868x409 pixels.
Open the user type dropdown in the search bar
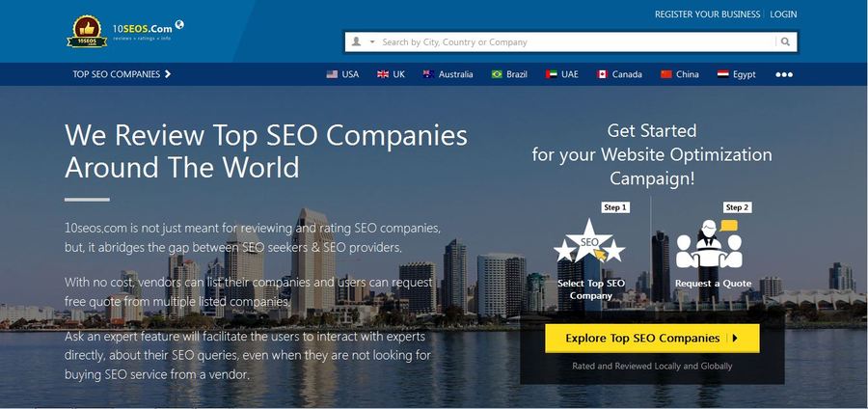pos(364,42)
